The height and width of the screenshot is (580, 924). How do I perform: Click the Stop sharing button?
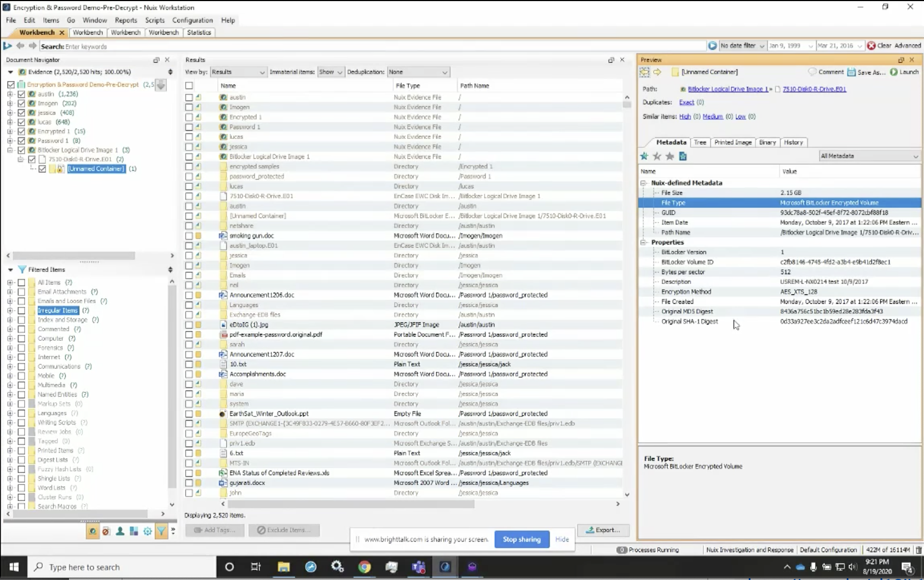point(522,540)
